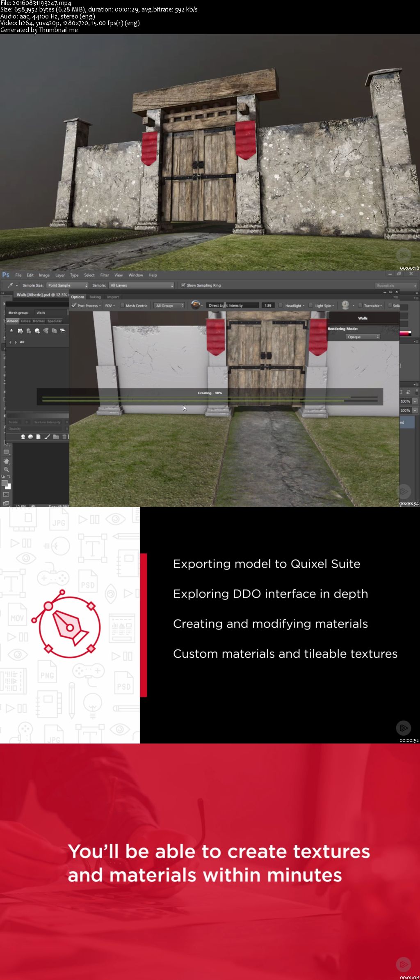Click the folder icon in DDO panel
This screenshot has height=980, width=420.
[x=56, y=437]
